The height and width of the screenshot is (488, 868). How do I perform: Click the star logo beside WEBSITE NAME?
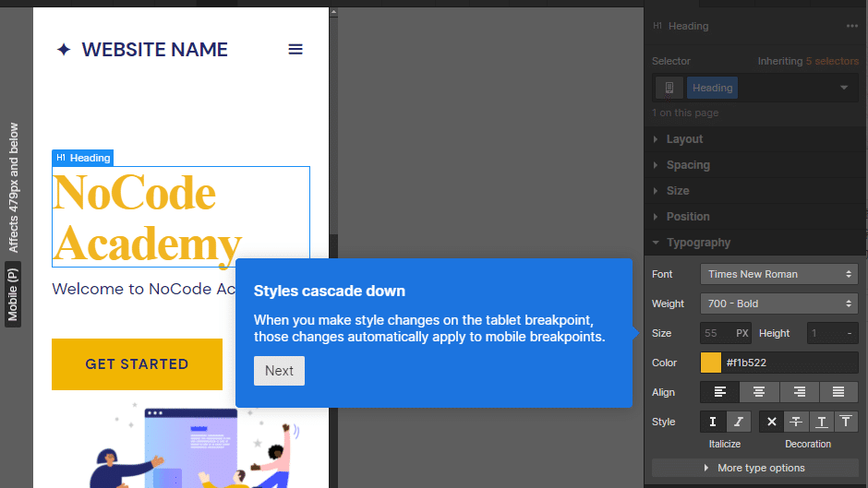(x=64, y=50)
